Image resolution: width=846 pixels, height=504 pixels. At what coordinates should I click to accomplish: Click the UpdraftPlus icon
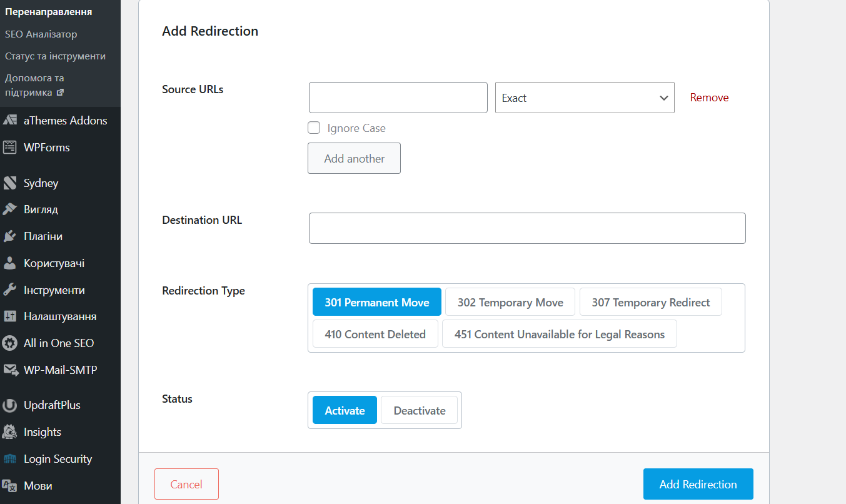pos(10,405)
